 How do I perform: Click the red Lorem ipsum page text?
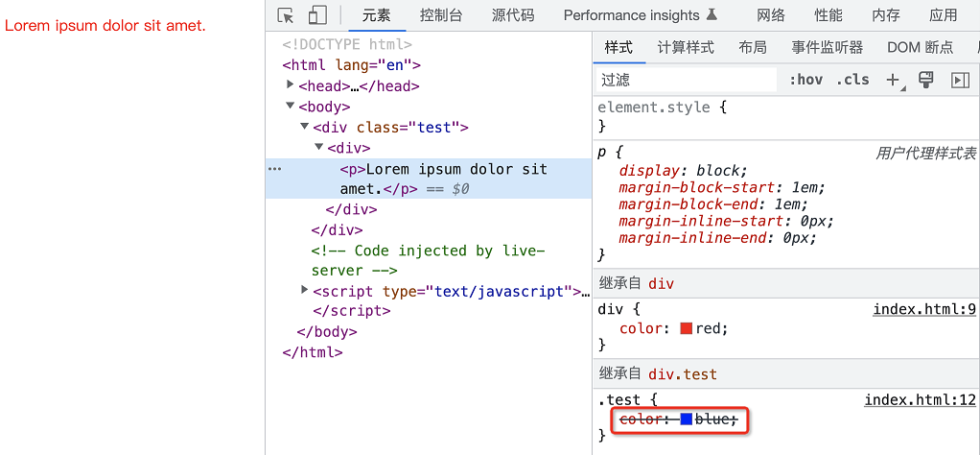105,26
